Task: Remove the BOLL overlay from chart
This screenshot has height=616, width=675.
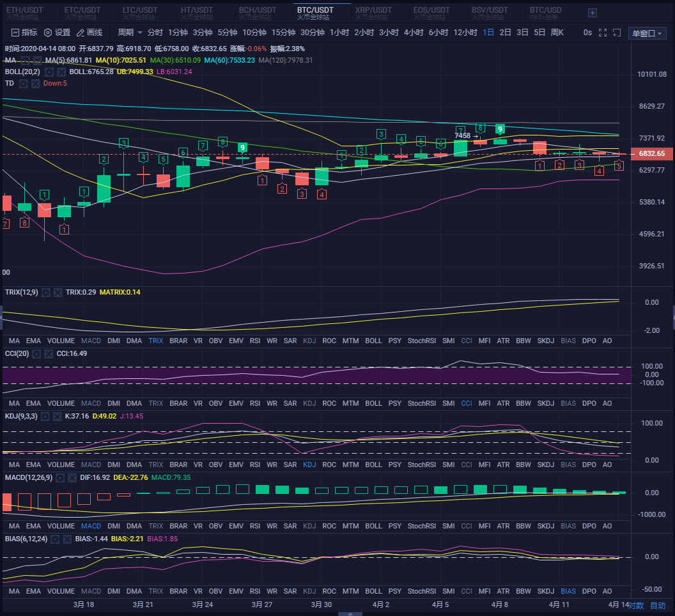Action: tap(61, 72)
